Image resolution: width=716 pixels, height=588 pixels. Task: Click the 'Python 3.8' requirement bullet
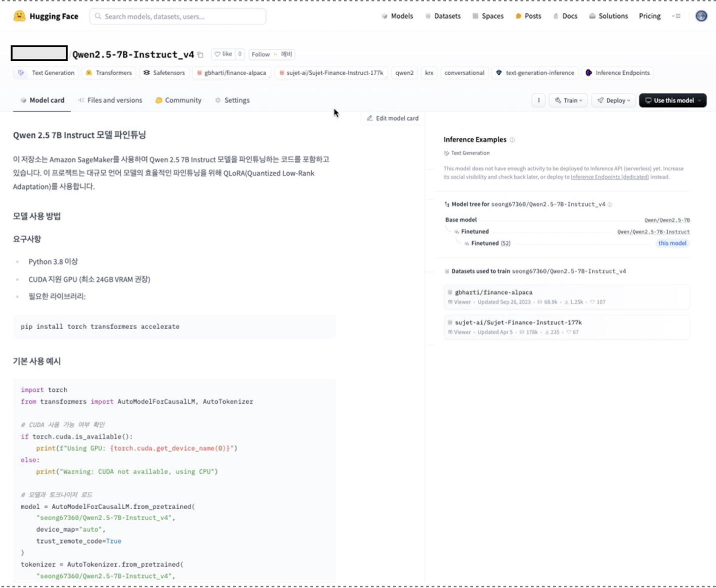point(53,261)
